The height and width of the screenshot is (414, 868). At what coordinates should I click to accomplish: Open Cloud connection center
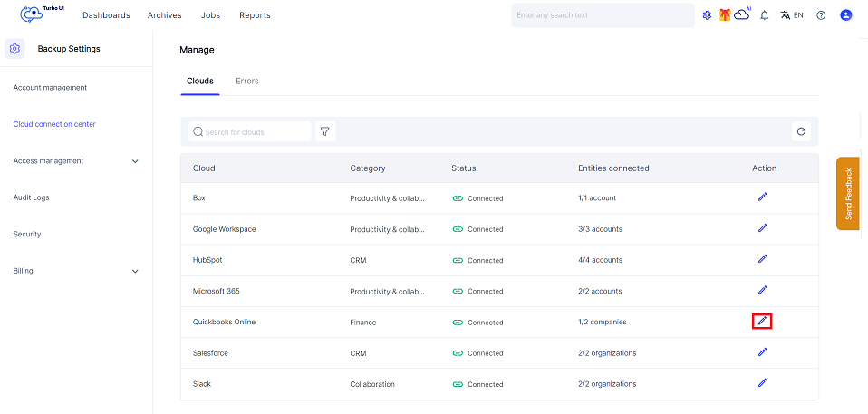point(54,124)
